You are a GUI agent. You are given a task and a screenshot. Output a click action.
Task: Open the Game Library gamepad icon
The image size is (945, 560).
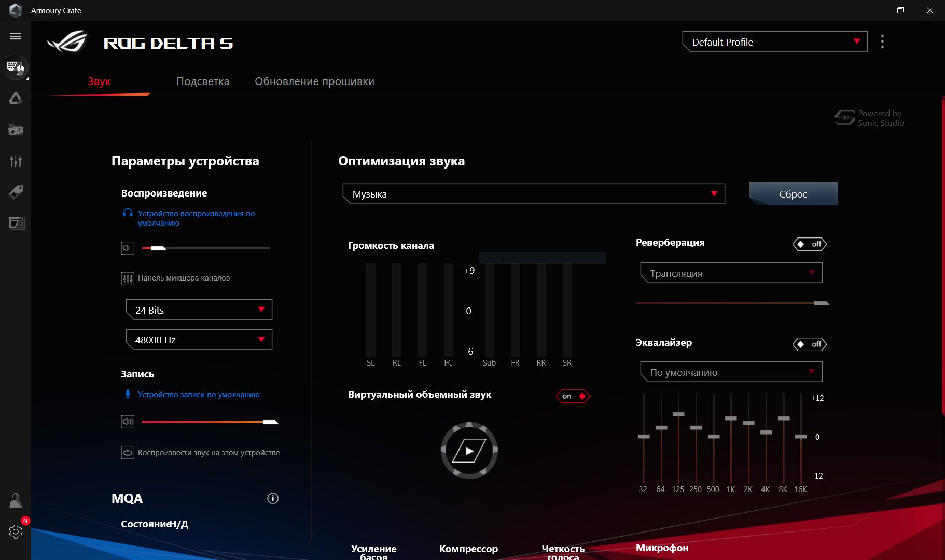click(16, 130)
